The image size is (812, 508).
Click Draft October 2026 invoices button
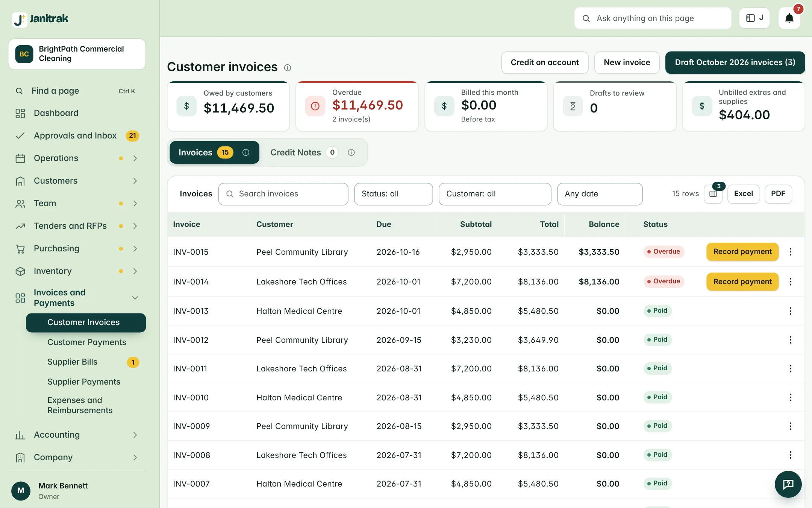[x=735, y=62]
